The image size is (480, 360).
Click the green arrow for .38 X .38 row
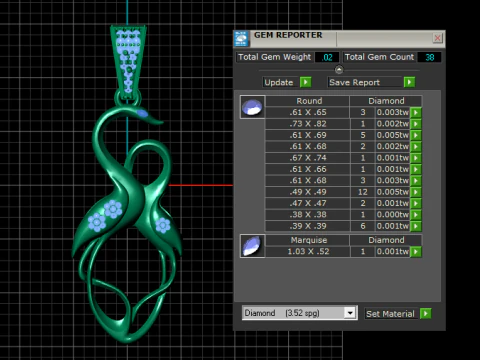416,215
